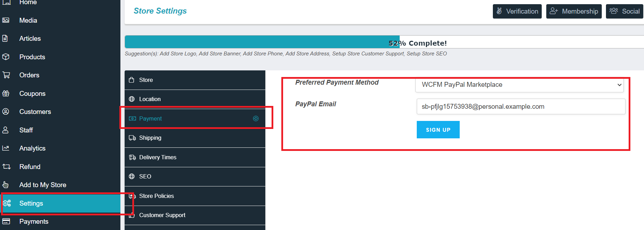
Task: Click the Add to My Store hand icon
Action: 6,185
